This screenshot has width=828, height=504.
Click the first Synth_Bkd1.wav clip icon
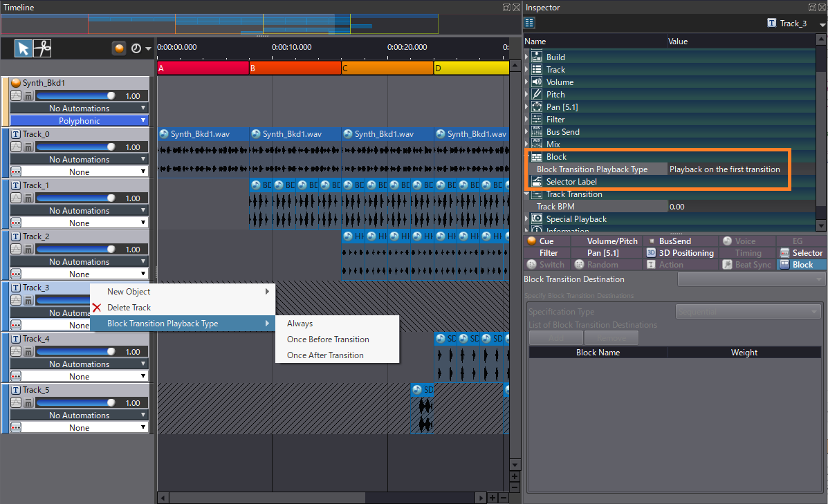pyautogui.click(x=164, y=134)
